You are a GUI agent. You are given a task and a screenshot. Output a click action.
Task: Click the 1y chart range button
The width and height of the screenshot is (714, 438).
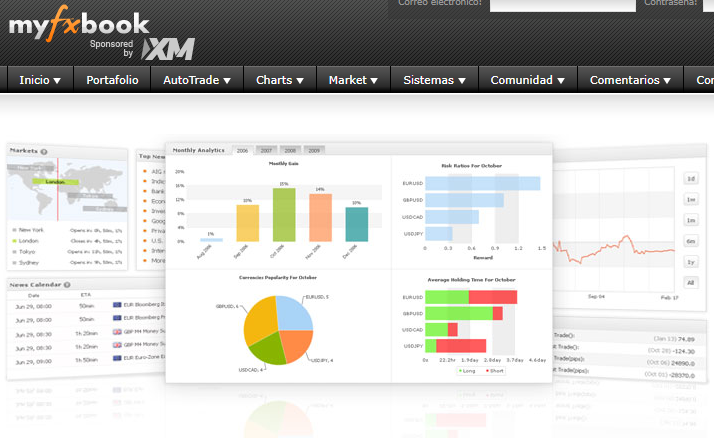(x=690, y=262)
